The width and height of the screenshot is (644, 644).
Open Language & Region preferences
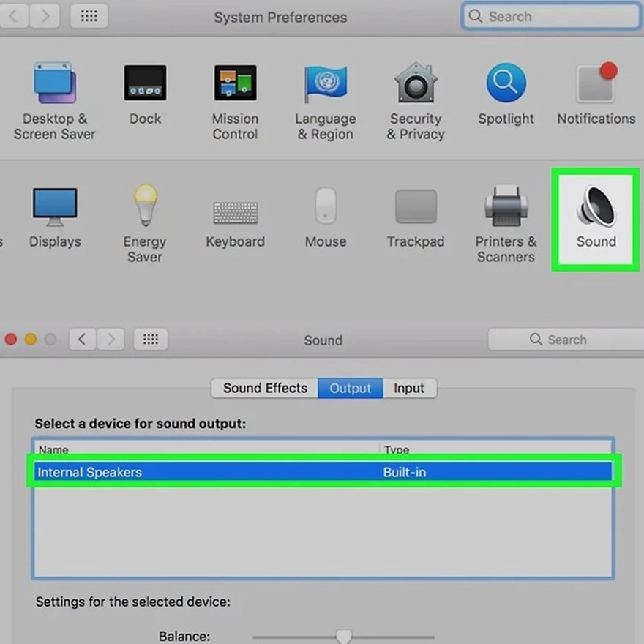pyautogui.click(x=325, y=82)
